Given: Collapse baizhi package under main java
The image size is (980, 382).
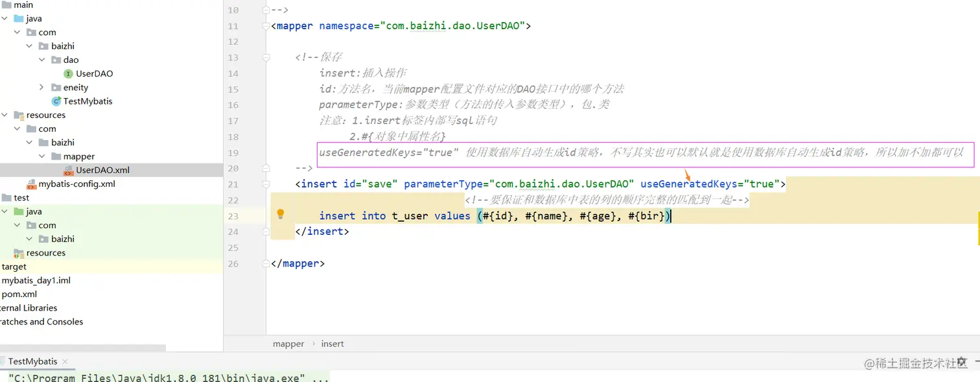Looking at the screenshot, I should click(29, 46).
